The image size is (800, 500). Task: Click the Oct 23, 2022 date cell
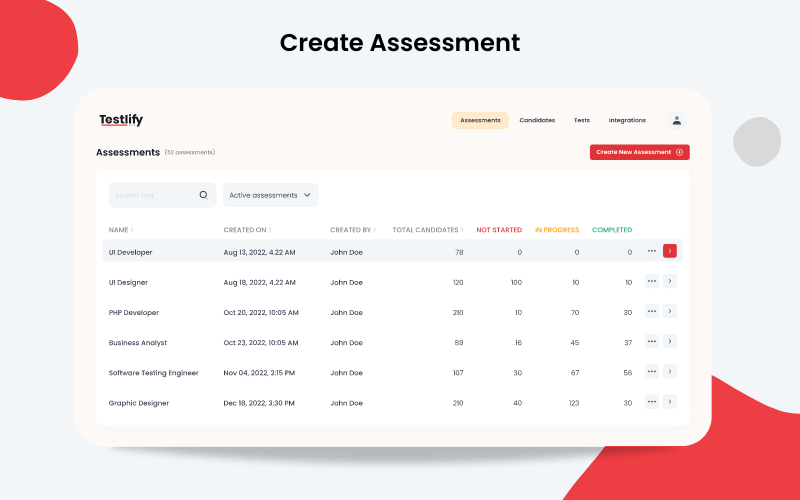[261, 342]
